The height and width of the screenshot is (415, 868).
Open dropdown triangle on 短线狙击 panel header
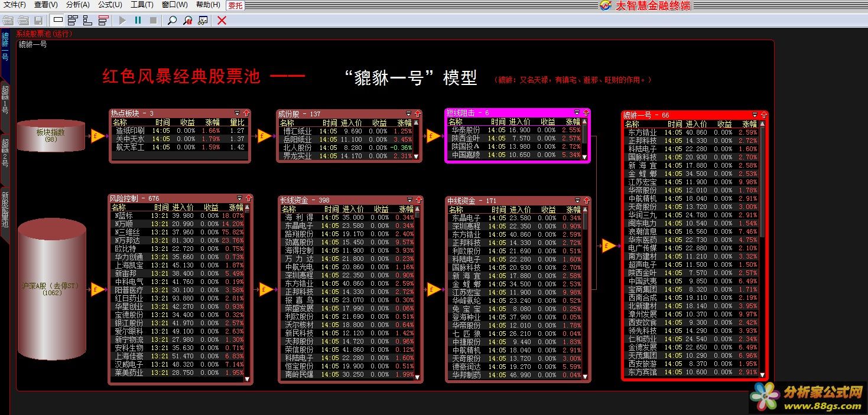pos(577,112)
